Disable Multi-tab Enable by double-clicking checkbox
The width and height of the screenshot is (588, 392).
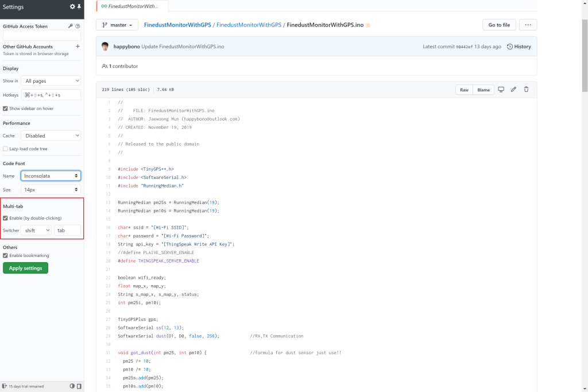click(x=5, y=218)
